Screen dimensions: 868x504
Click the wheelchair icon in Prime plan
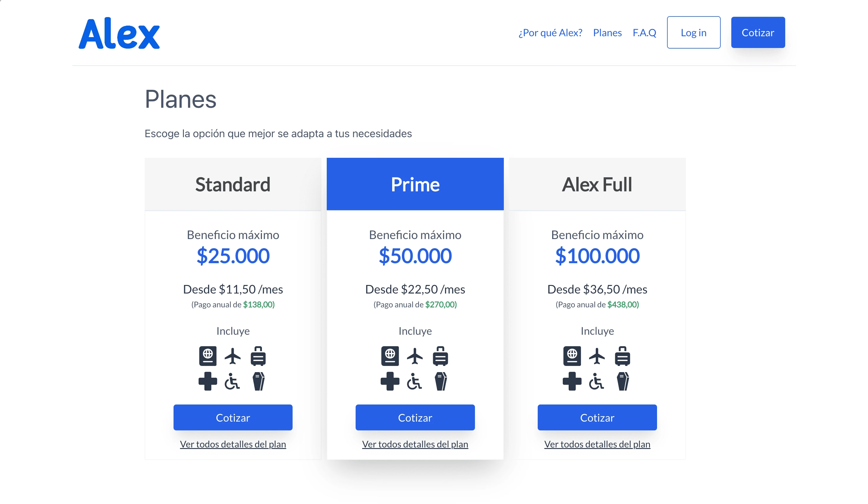[x=414, y=382]
